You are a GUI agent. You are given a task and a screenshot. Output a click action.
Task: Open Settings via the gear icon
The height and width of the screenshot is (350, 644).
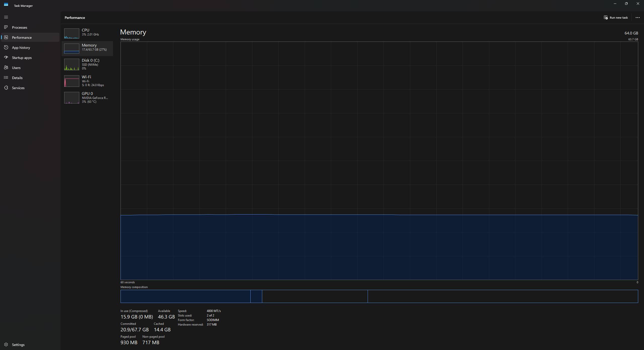coord(6,344)
